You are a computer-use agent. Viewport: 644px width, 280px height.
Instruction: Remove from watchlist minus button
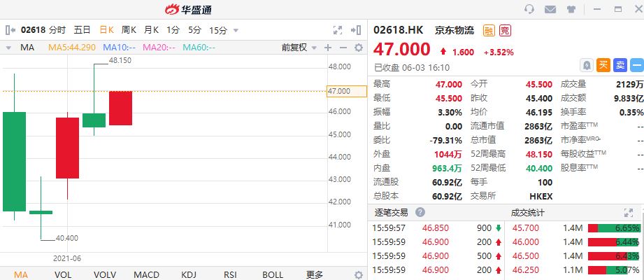(x=637, y=65)
